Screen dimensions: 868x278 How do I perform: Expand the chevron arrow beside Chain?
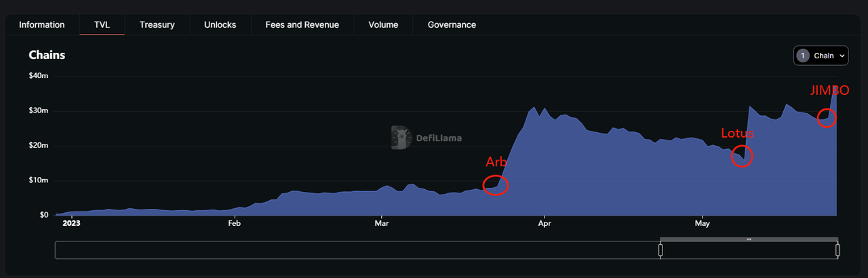[842, 56]
